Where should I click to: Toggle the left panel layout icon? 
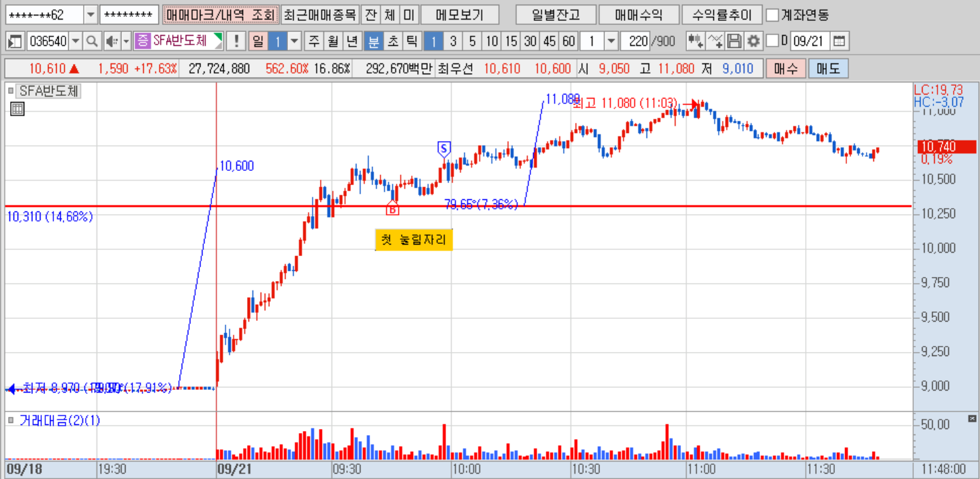pos(15,41)
